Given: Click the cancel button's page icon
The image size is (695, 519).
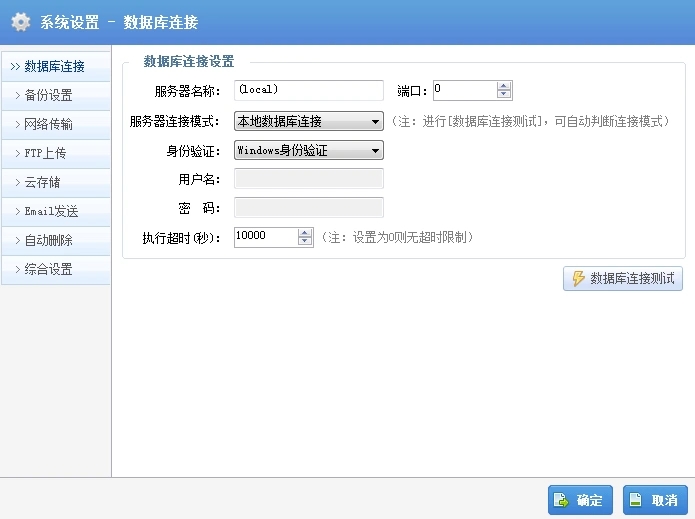Looking at the screenshot, I should (636, 499).
